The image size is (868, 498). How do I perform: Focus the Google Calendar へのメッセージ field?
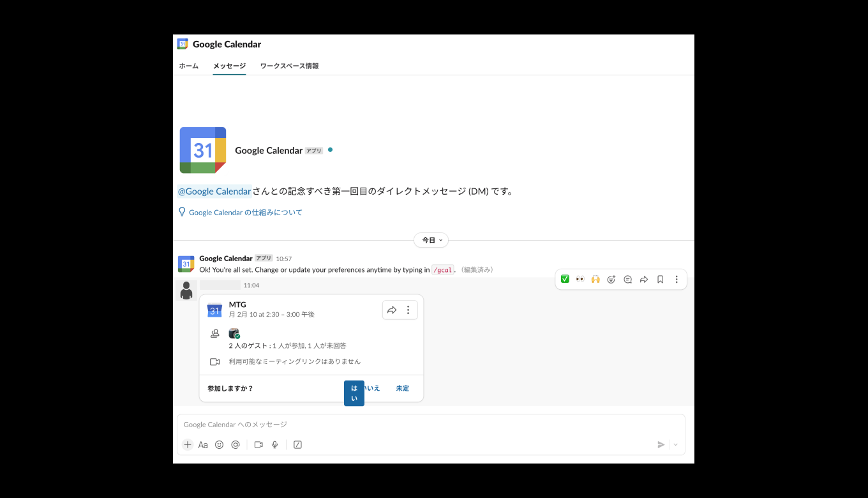point(431,425)
